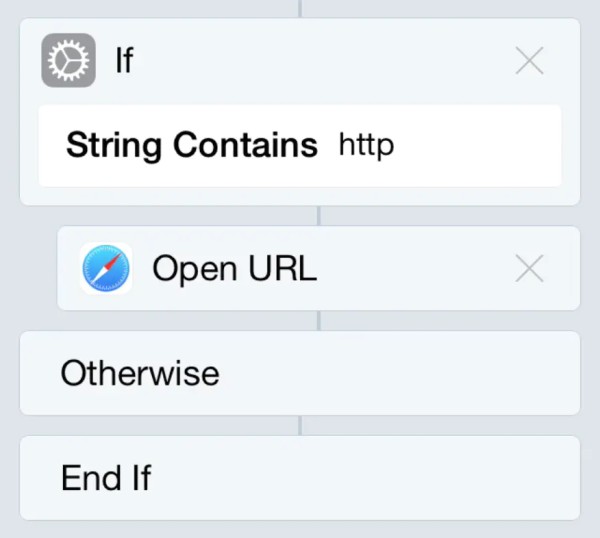This screenshot has height=538, width=600.
Task: Select the "Open URL" action title
Action: click(235, 268)
